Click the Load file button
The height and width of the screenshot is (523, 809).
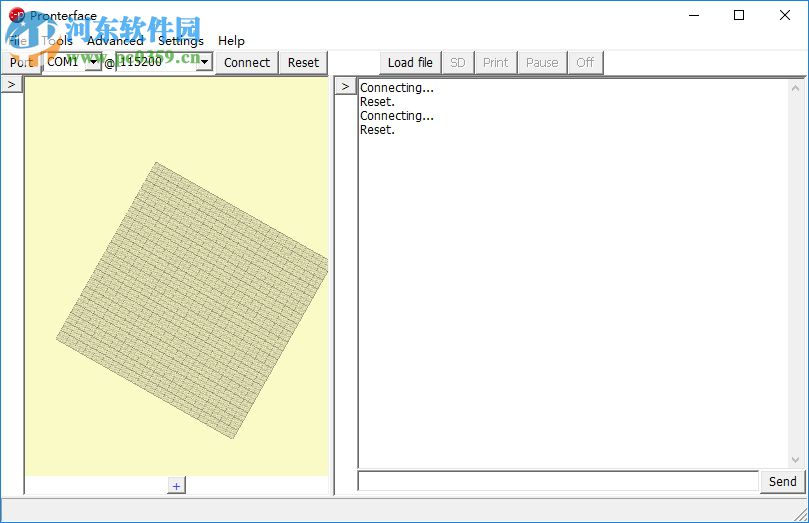410,63
